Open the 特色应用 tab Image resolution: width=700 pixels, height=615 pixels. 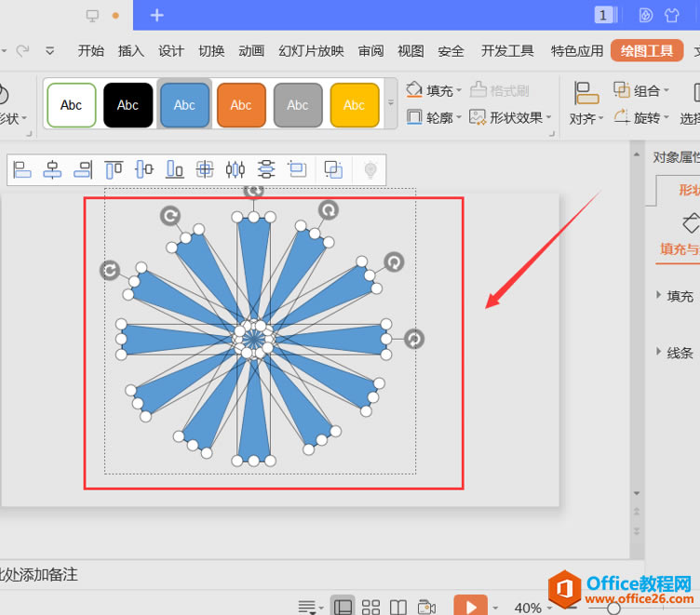pos(577,51)
